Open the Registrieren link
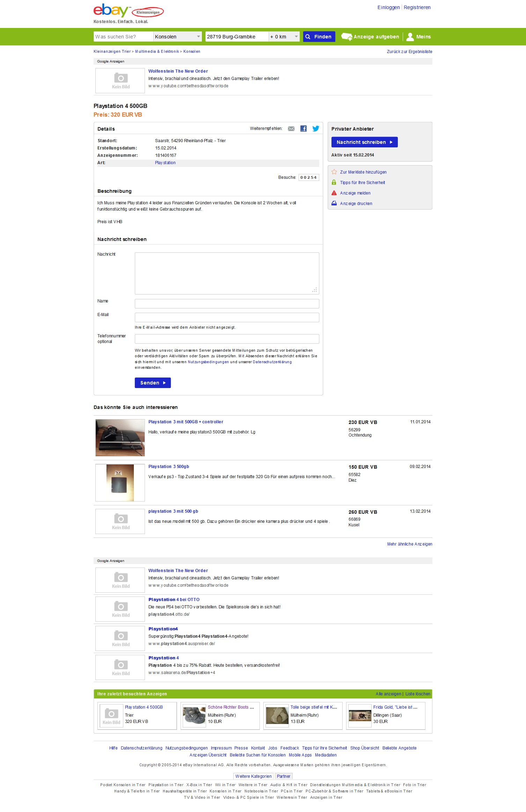 [417, 7]
